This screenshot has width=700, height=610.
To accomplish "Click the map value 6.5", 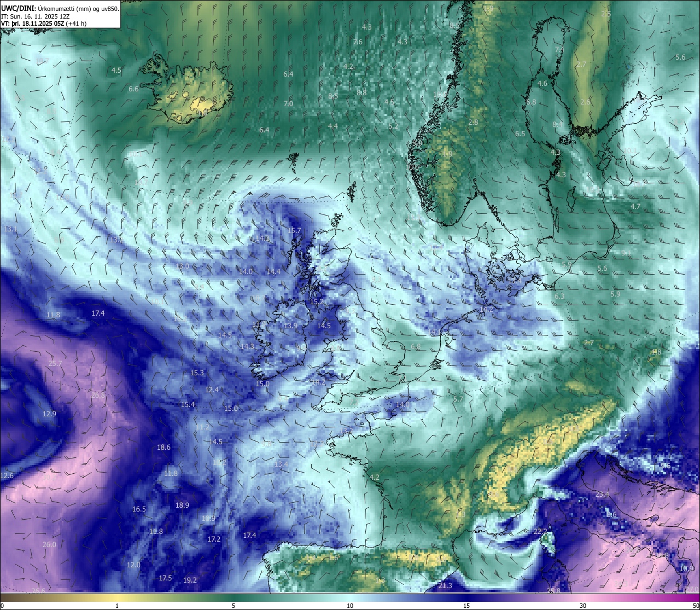I will pyautogui.click(x=520, y=133).
